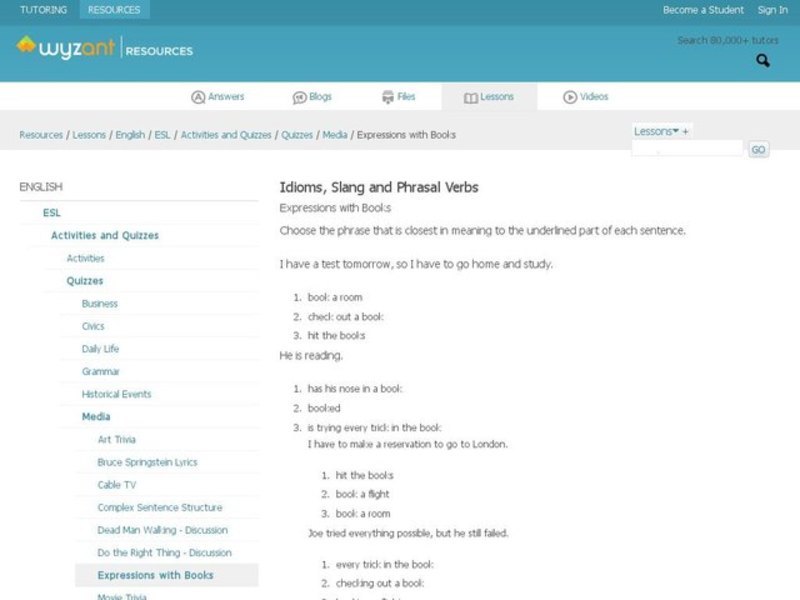
Task: Select the Resources top tab
Action: (114, 10)
